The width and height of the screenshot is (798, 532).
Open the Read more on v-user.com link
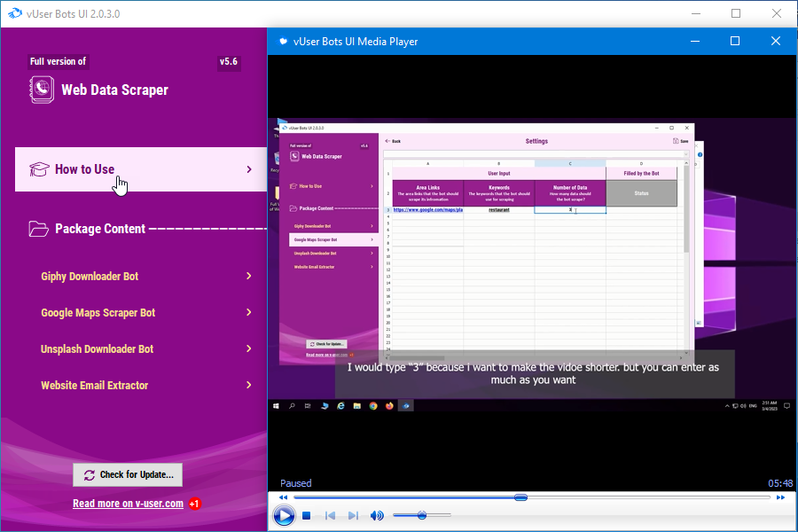[x=129, y=504]
